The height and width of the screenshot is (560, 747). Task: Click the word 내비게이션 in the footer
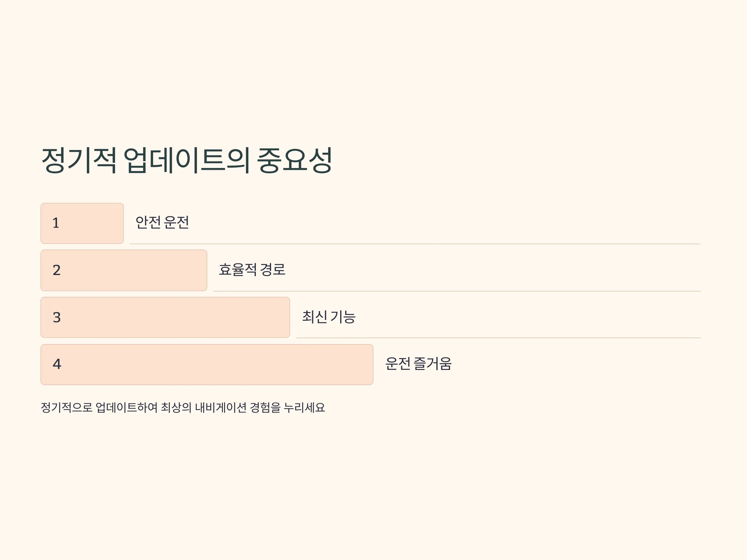point(220,408)
